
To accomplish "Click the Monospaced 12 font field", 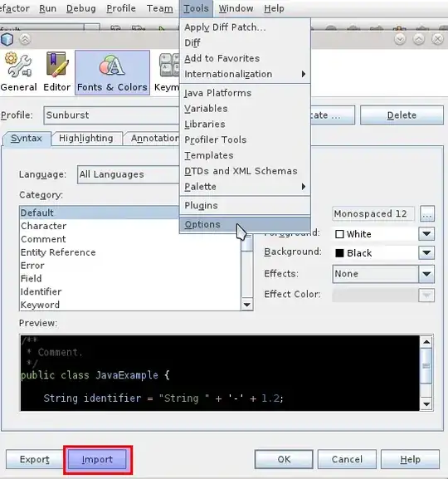I will [x=373, y=213].
